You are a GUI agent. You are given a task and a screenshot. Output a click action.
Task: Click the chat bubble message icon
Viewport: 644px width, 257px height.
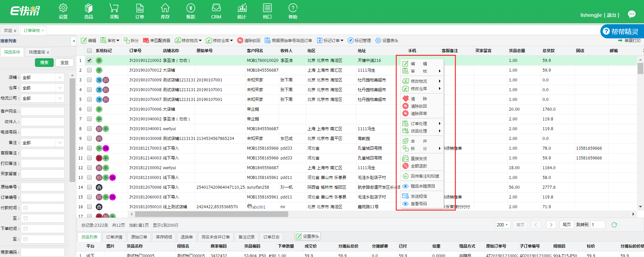[x=632, y=14]
